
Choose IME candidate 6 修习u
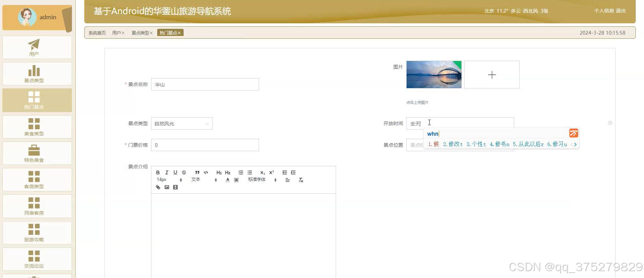tap(557, 144)
